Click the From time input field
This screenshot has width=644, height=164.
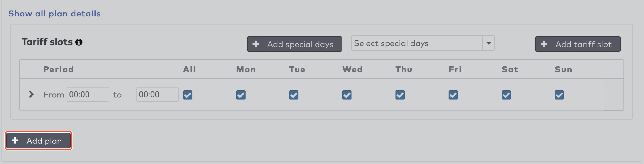[x=87, y=95]
